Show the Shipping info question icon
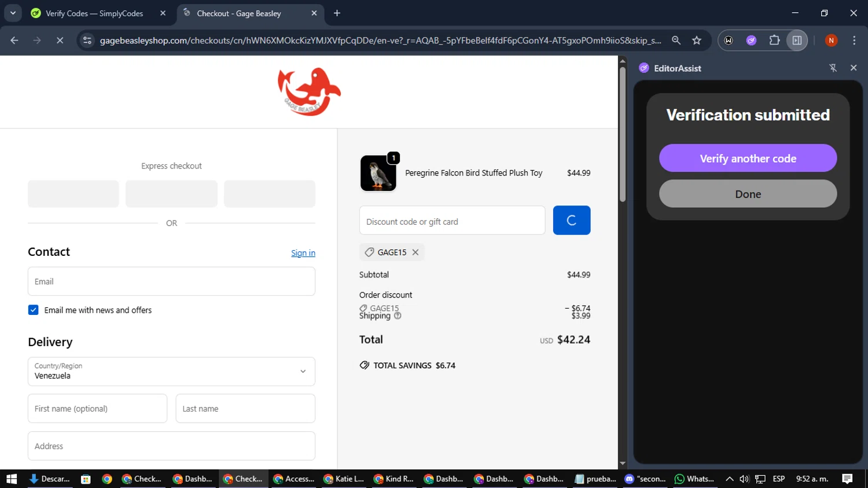The height and width of the screenshot is (488, 868). 398,315
